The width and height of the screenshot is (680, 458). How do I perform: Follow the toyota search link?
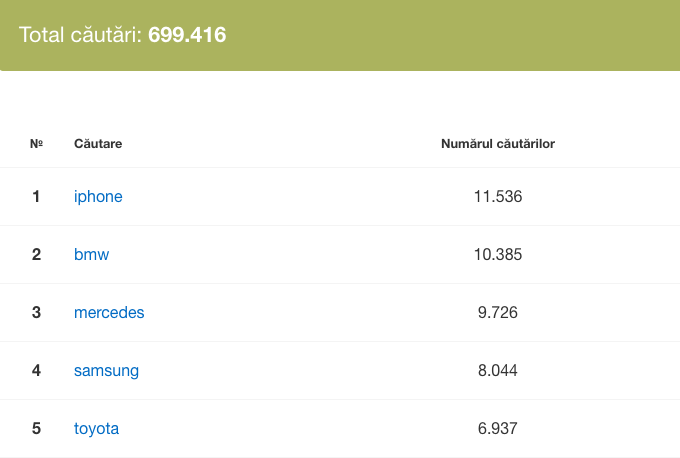[96, 428]
